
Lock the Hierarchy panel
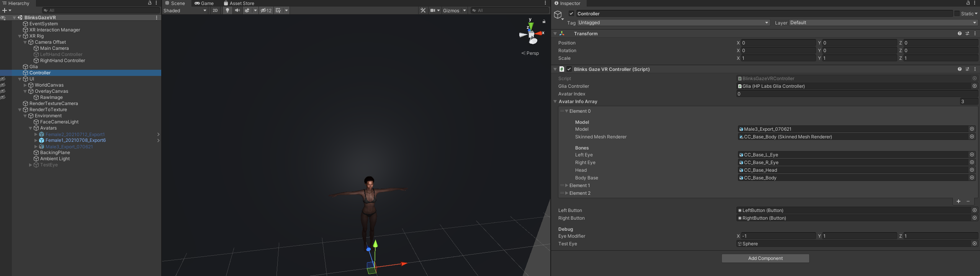[150, 3]
